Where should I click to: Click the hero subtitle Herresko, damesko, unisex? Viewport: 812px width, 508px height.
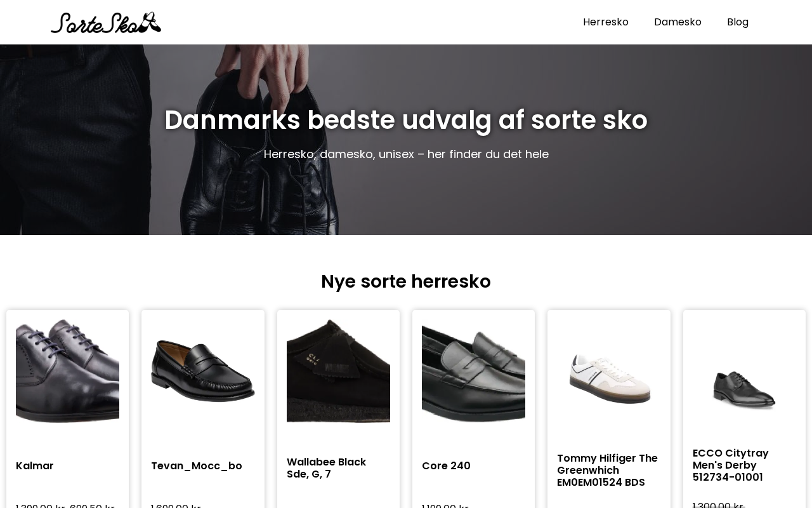[x=406, y=154]
